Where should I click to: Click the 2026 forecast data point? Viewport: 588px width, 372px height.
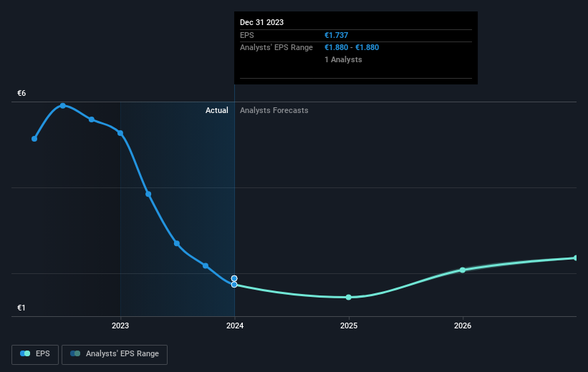[x=463, y=270]
